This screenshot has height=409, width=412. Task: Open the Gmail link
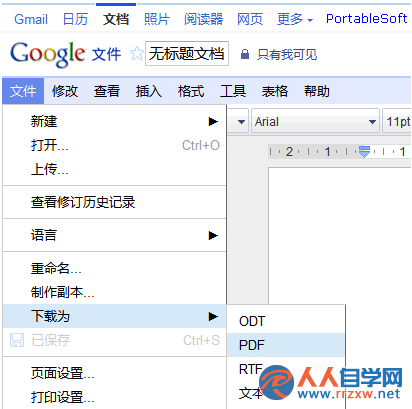tap(31, 19)
